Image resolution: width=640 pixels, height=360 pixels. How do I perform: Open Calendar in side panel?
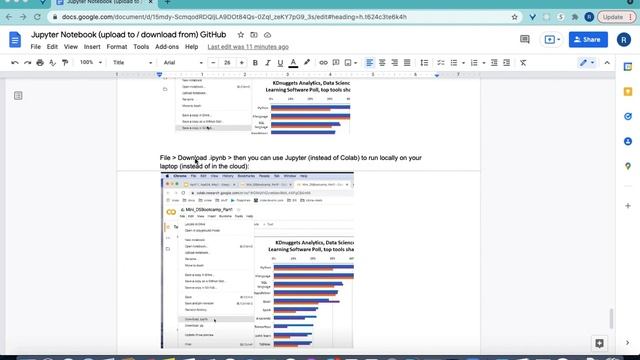[628, 67]
